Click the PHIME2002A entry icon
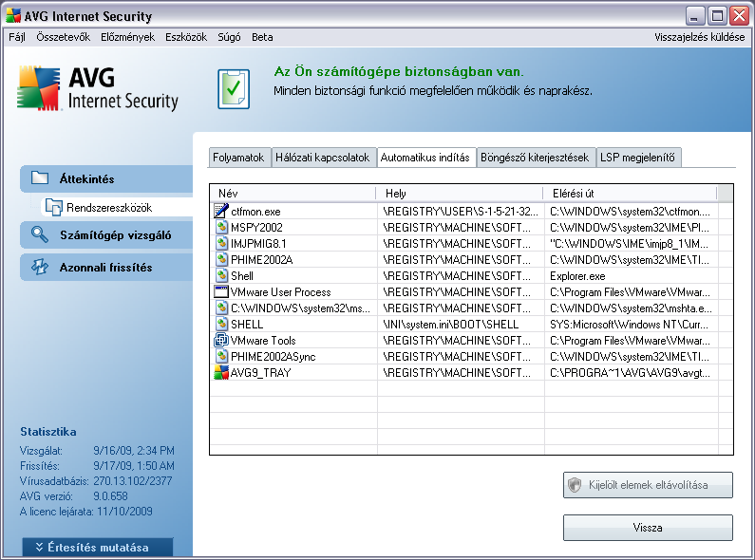This screenshot has width=755, height=560. click(x=221, y=259)
